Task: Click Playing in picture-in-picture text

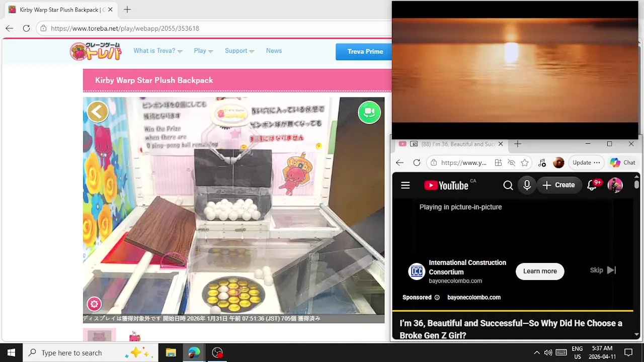Action: [460, 207]
